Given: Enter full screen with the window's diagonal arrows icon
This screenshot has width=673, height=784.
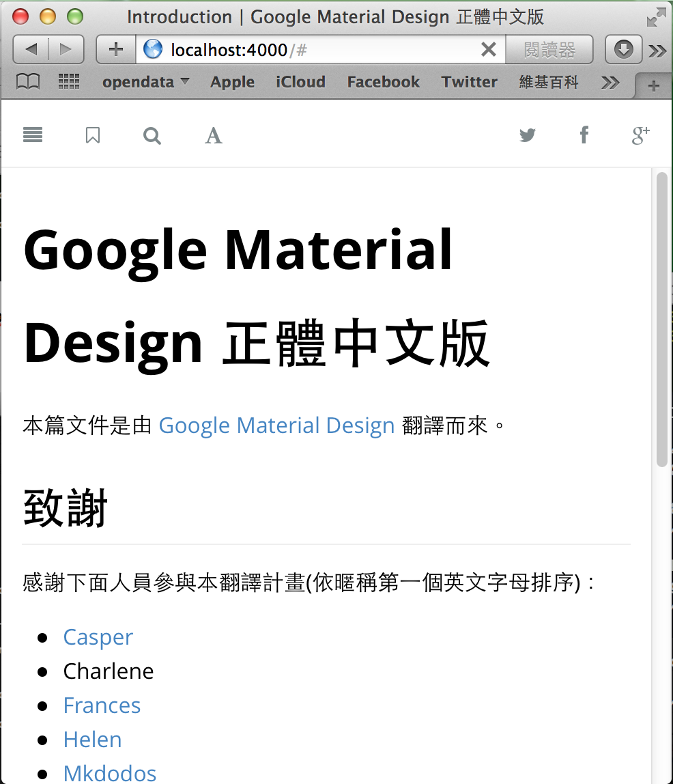Looking at the screenshot, I should pyautogui.click(x=656, y=17).
